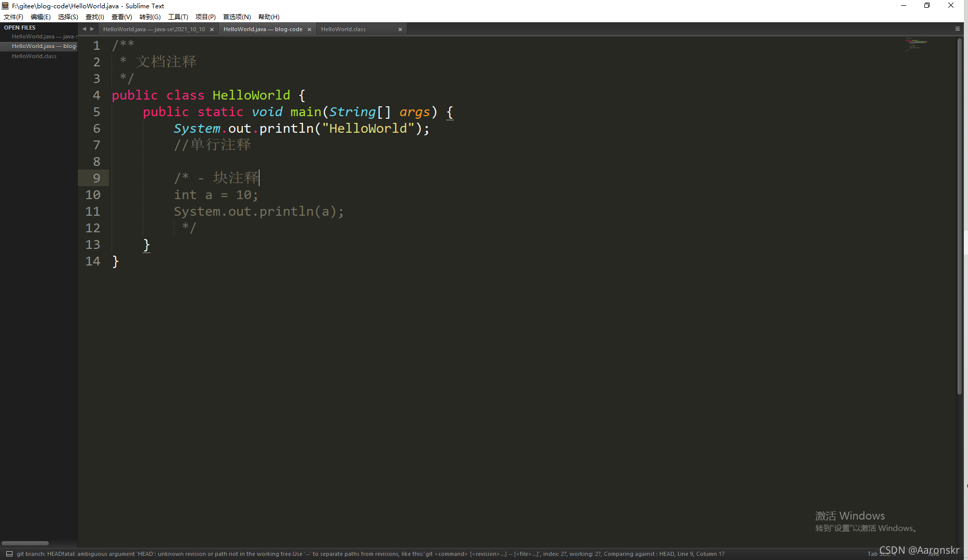
Task: Open the 编辑(E) menu
Action: click(x=40, y=17)
